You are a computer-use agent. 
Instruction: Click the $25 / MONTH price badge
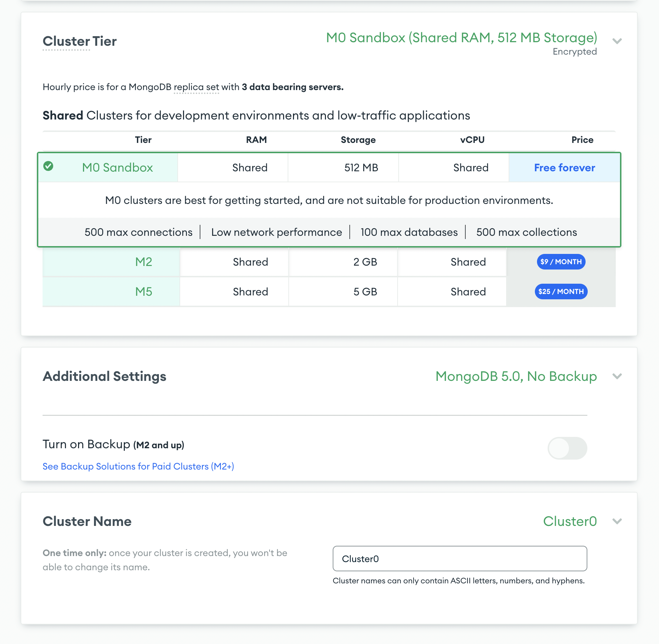[x=561, y=292]
